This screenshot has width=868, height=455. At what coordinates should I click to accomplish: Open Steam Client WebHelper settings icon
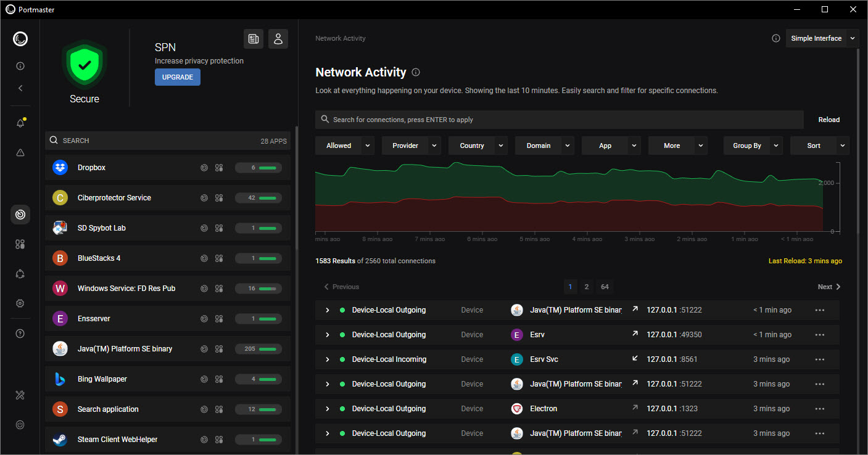pos(218,440)
